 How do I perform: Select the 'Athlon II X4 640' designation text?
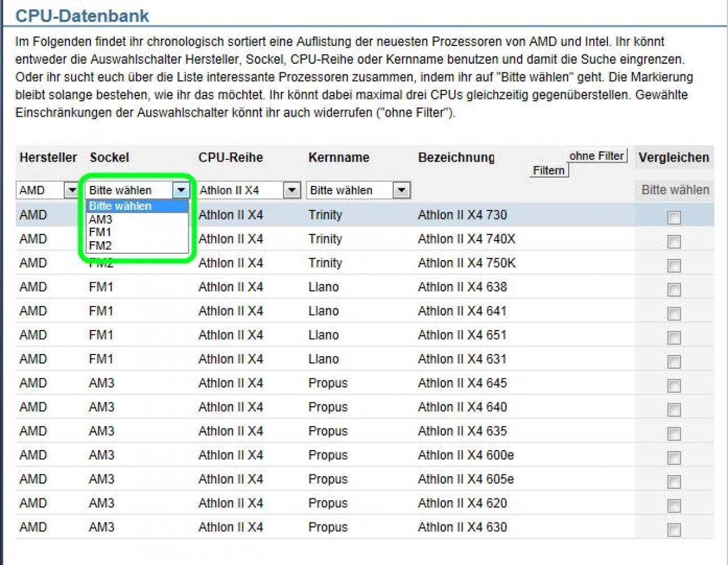(x=462, y=407)
